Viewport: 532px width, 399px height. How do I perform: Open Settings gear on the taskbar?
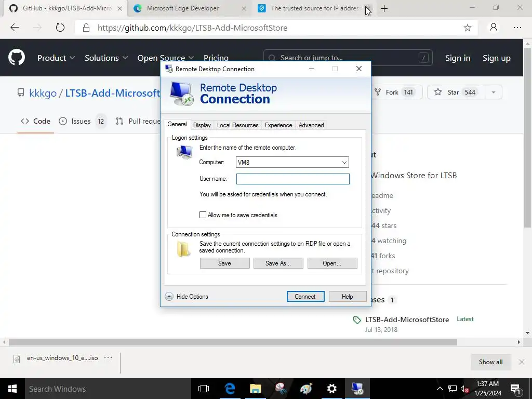(331, 389)
